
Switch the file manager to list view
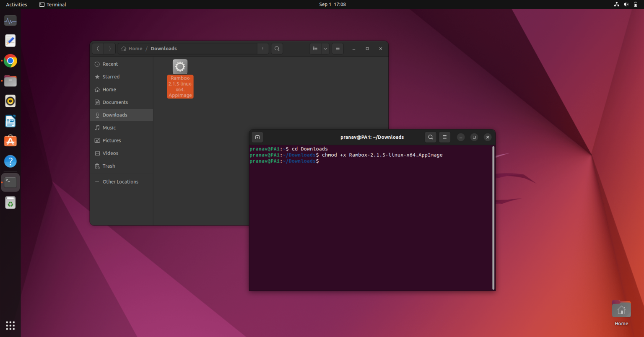[315, 49]
